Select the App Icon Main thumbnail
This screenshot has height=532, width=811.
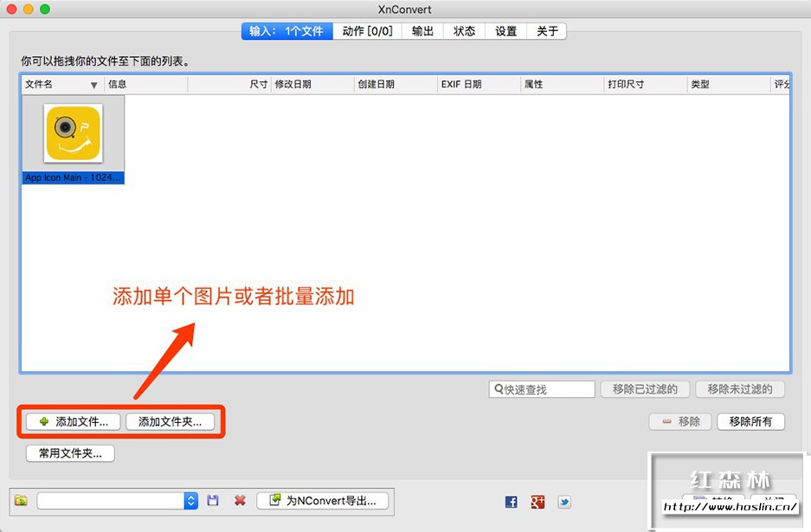(73, 133)
